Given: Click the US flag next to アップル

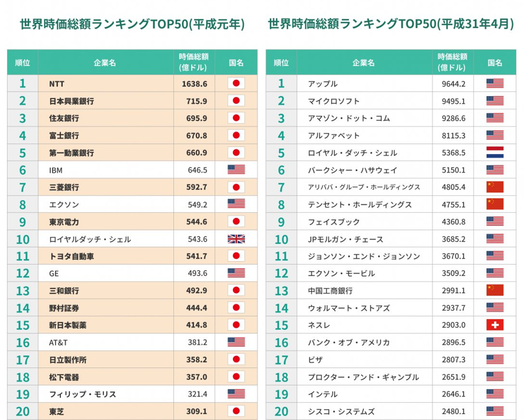Looking at the screenshot, I should point(495,84).
